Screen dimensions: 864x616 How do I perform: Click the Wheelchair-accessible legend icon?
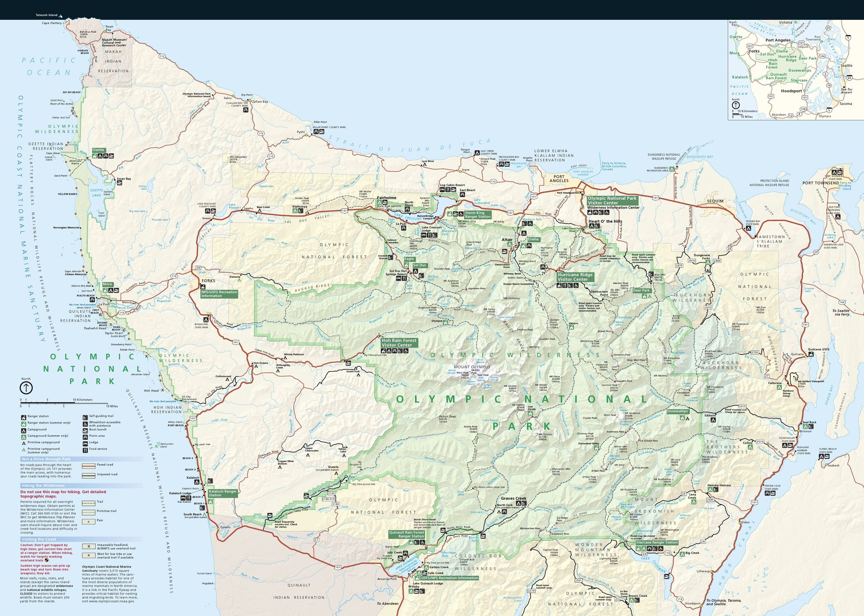tap(85, 424)
